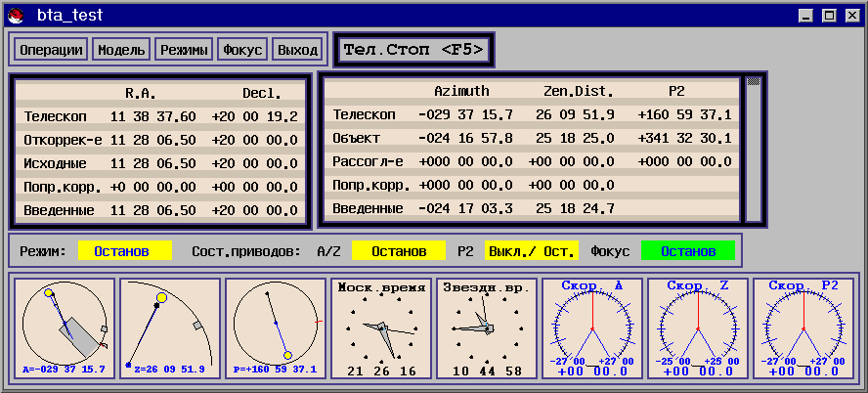Open the Выход menu
Screen dimensions: 868x393
[x=297, y=50]
